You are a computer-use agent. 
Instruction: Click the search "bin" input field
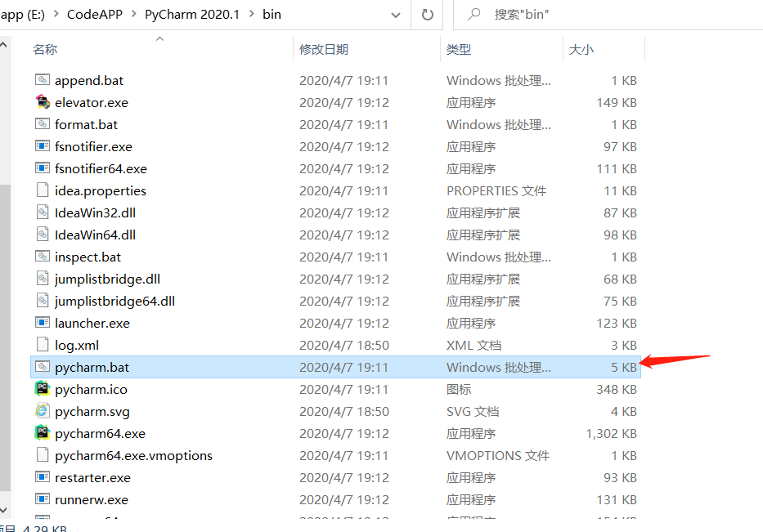[608, 15]
